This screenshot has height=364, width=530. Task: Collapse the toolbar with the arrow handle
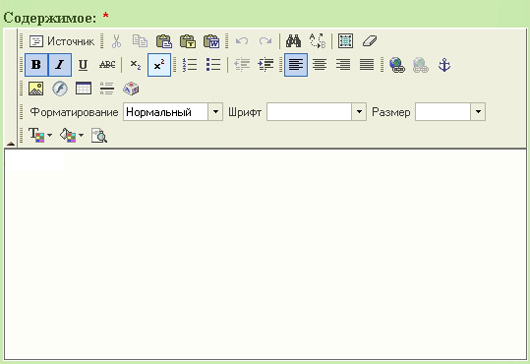(x=10, y=144)
